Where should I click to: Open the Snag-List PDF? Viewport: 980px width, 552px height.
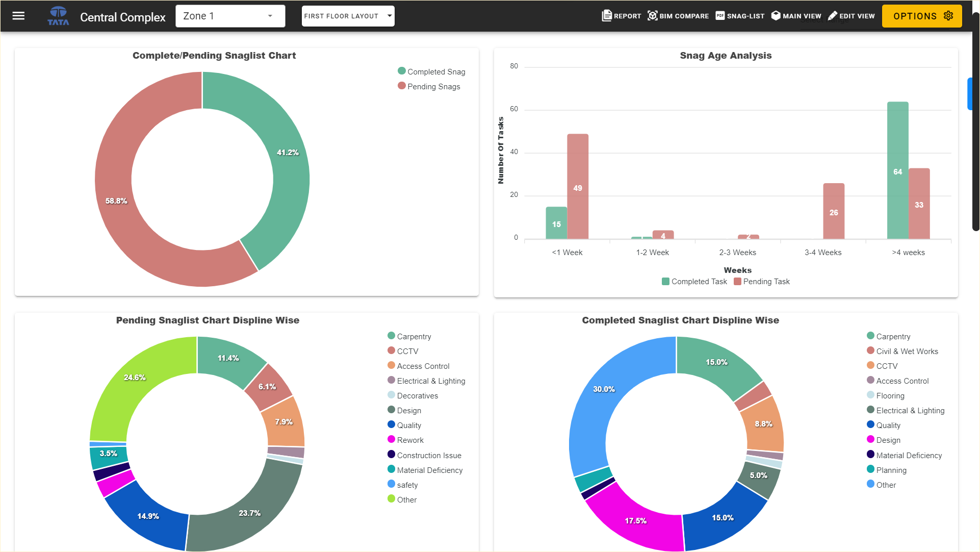740,16
